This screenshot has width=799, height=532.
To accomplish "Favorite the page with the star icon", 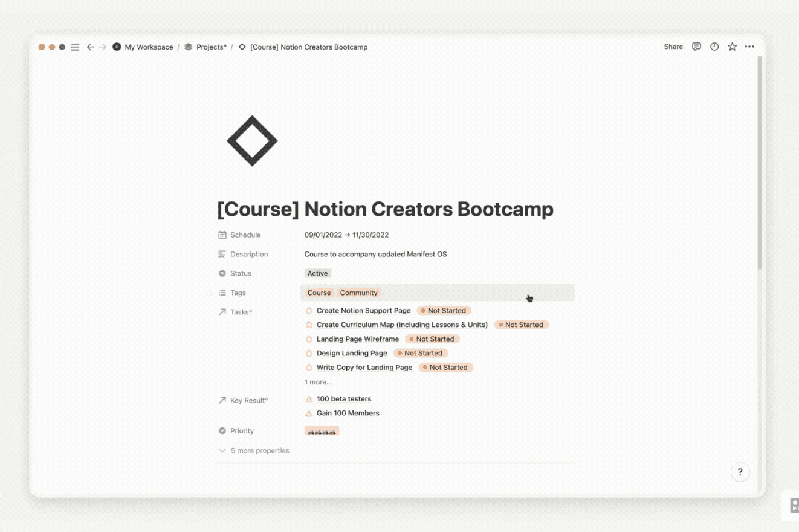I will click(x=732, y=47).
